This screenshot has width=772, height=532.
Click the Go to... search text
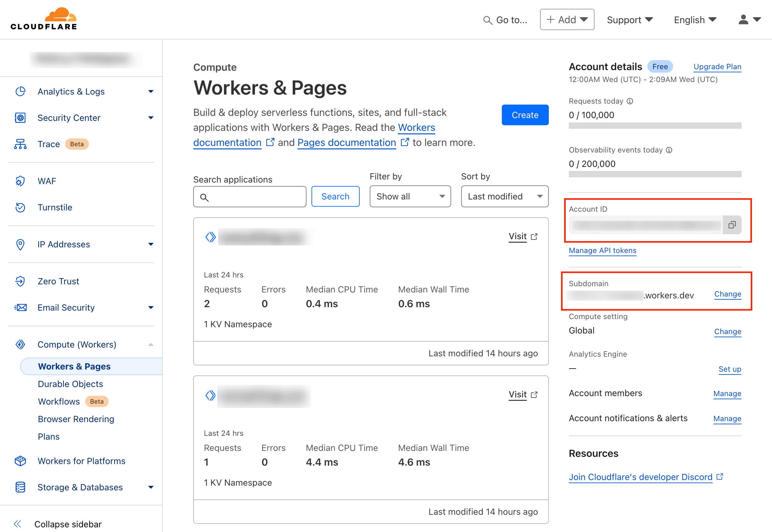pos(512,20)
